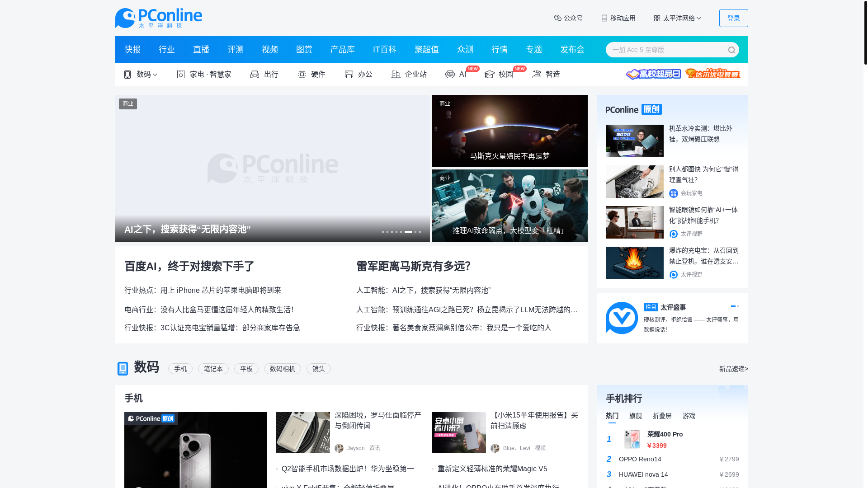Open the 推理AI致命弱点 robot image
Screen dimensions: 868x488
click(x=509, y=206)
